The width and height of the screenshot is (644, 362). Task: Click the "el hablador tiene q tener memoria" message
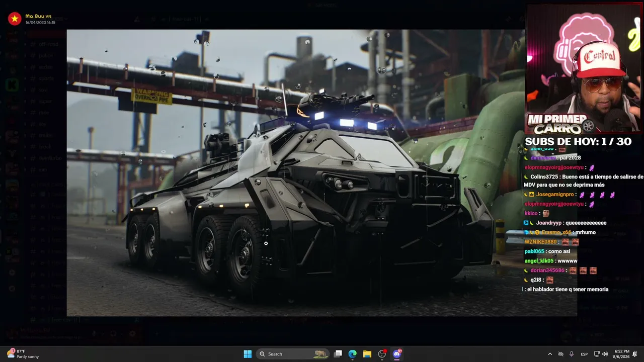(568, 290)
